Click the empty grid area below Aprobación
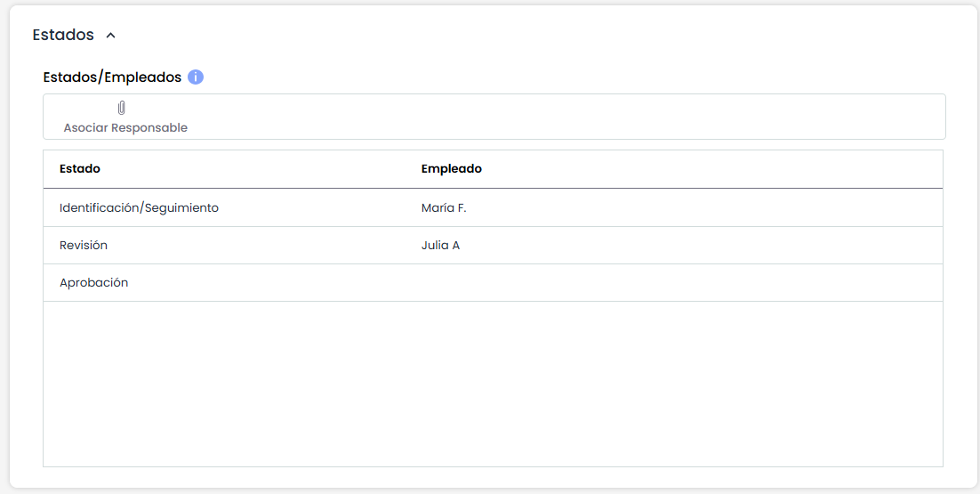The width and height of the screenshot is (980, 494). [x=493, y=383]
